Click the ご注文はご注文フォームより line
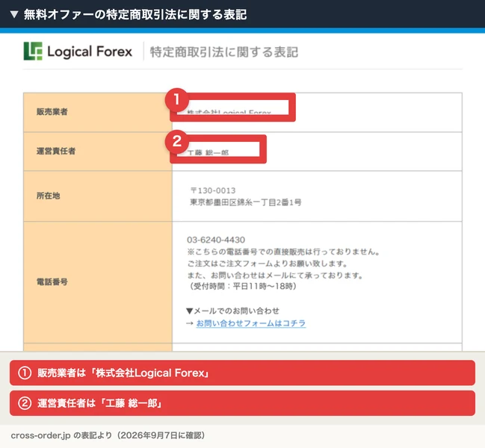Viewport: 485px width, 448px height. pos(268,264)
